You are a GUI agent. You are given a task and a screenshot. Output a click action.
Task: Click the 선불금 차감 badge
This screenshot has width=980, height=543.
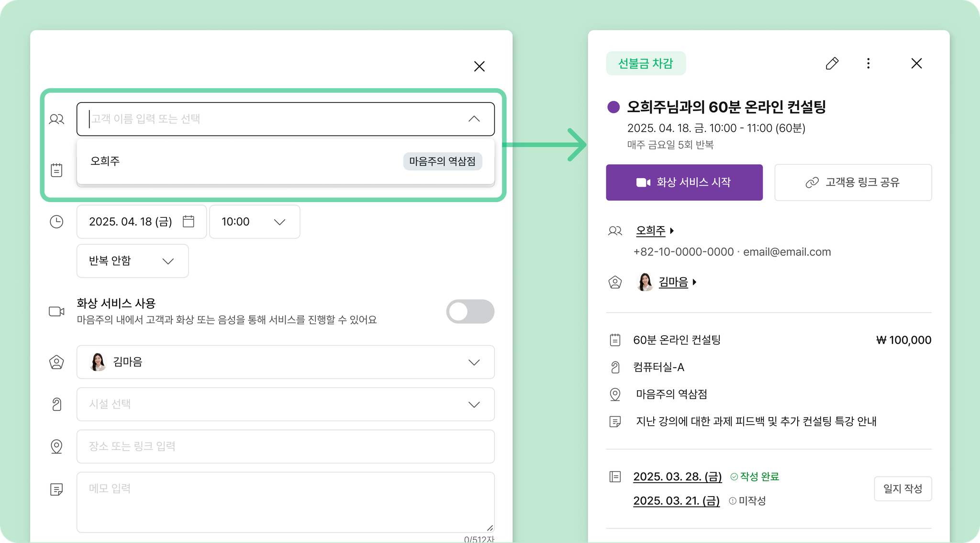646,64
